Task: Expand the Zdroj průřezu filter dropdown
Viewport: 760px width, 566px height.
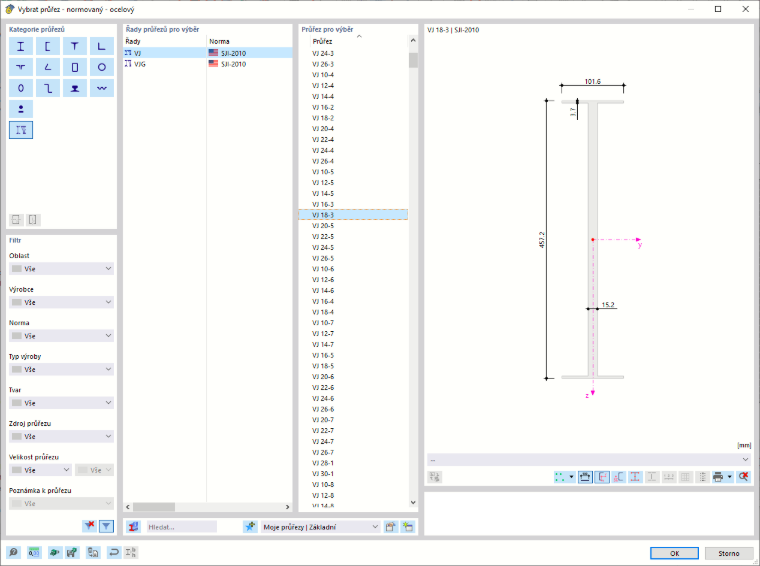Action: coord(62,436)
